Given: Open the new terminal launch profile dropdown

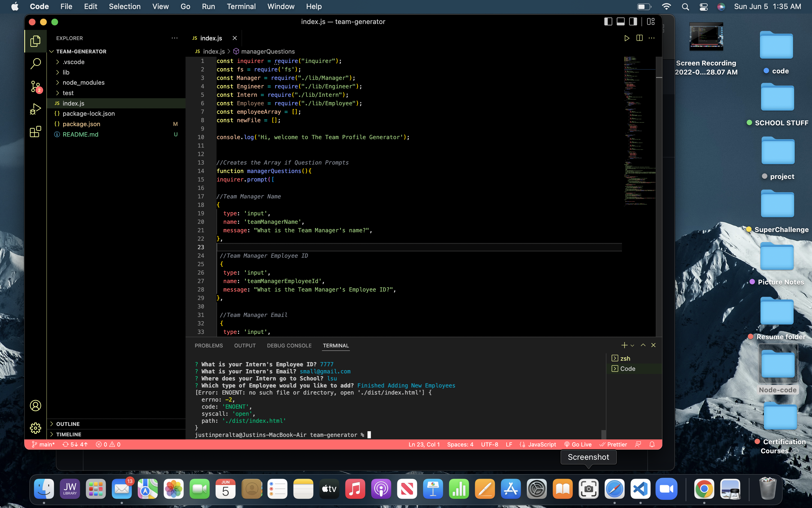Looking at the screenshot, I should point(632,345).
